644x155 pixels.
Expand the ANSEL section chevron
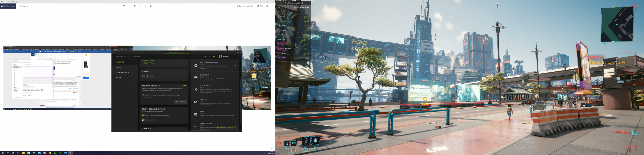point(235,114)
